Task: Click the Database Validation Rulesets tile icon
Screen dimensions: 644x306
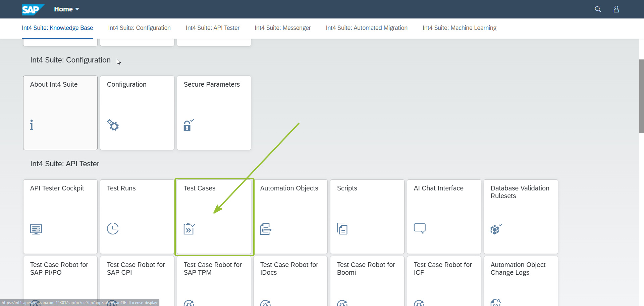Action: [496, 229]
